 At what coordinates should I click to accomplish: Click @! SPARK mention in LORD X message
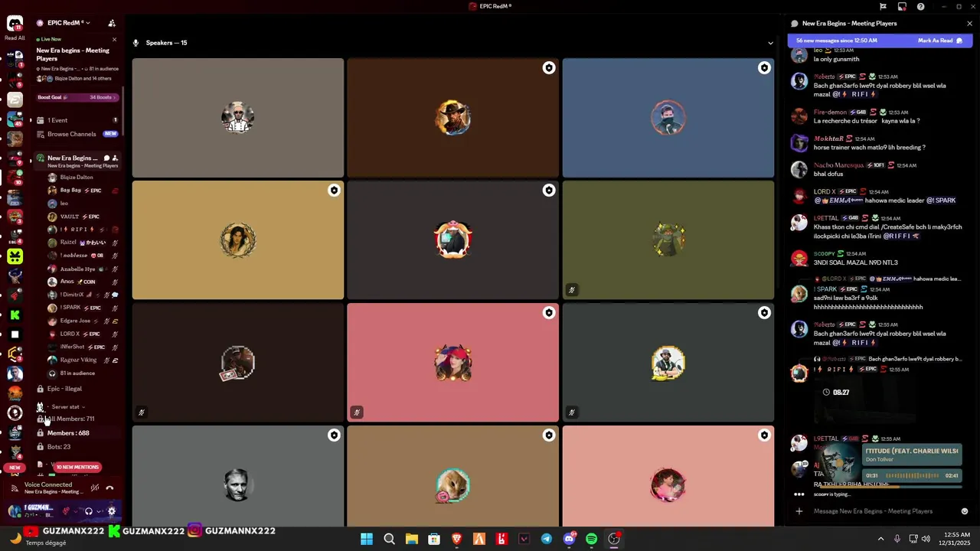(941, 201)
